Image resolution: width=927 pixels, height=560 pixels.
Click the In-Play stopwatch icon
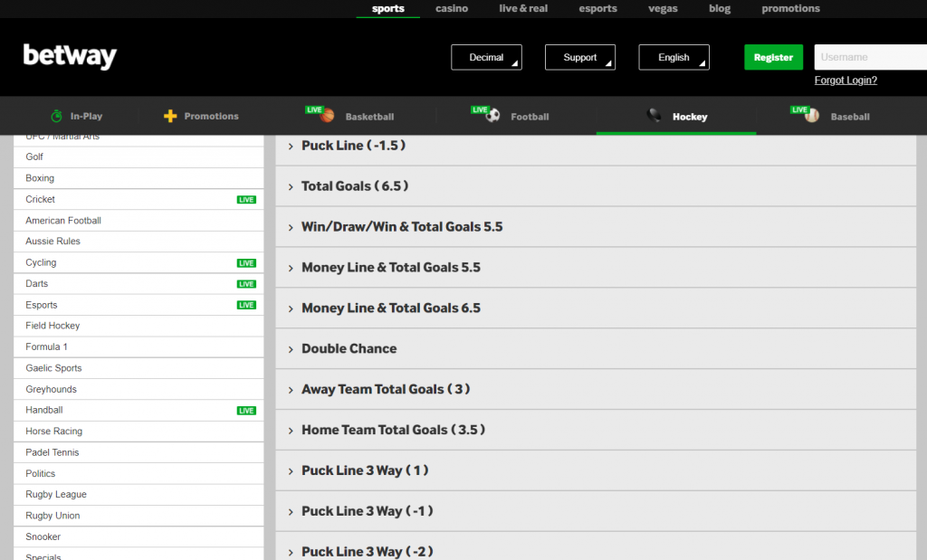[57, 117]
